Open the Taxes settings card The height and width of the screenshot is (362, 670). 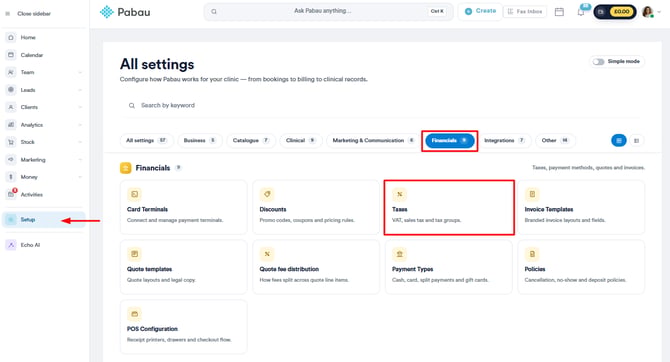449,207
